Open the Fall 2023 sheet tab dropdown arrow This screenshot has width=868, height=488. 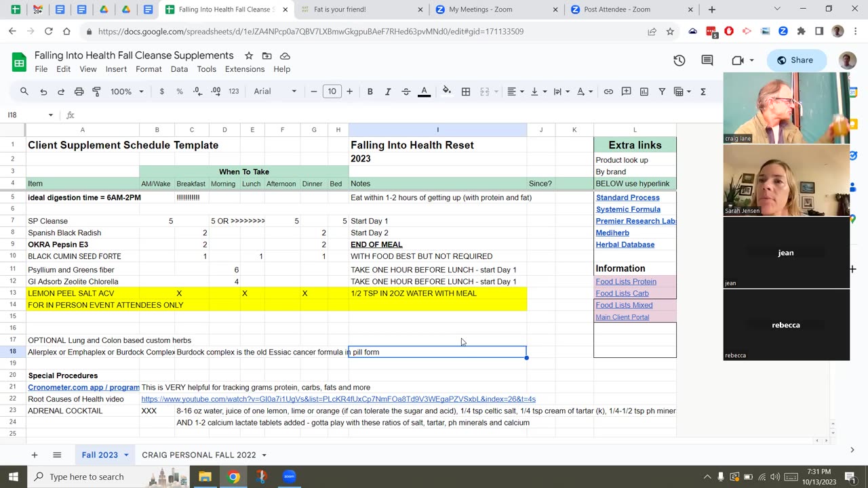125,455
